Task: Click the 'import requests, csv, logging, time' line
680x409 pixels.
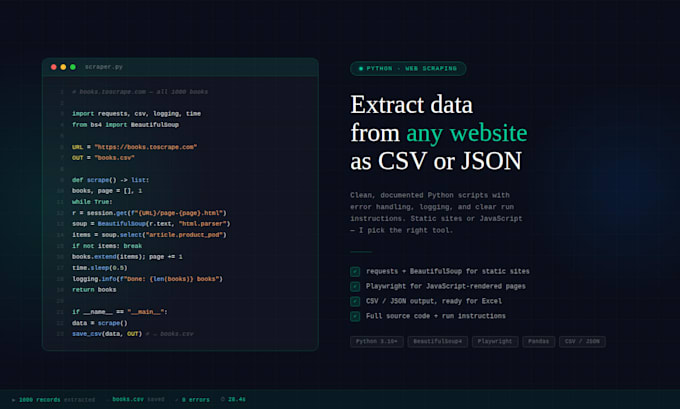Action: 137,114
